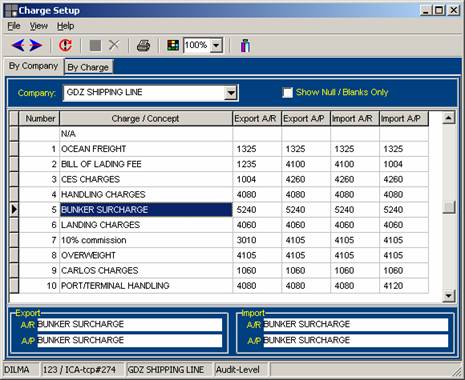
Task: Click the gray square stop icon
Action: pyautogui.click(x=95, y=45)
